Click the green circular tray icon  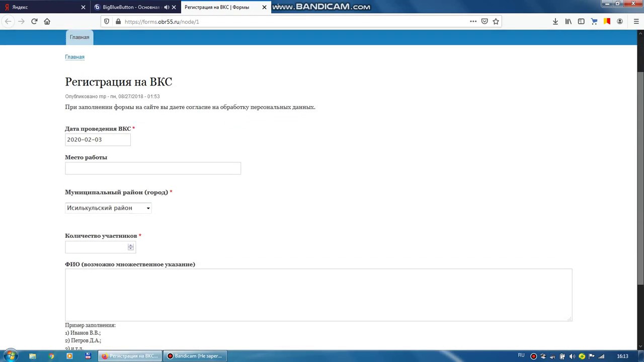click(582, 356)
